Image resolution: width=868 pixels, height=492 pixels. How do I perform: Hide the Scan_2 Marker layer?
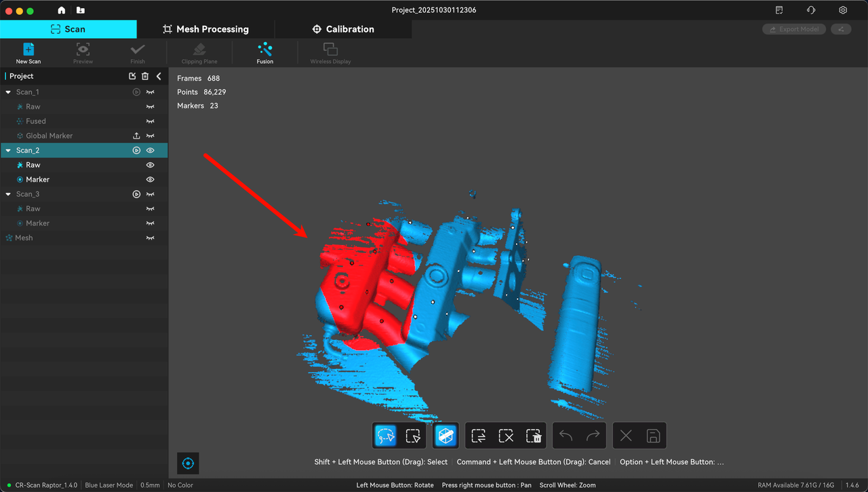(151, 180)
